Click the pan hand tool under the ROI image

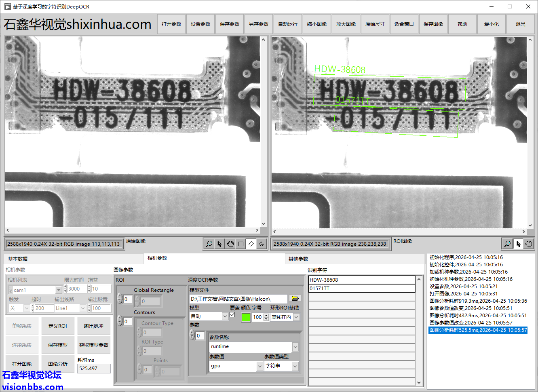tap(529, 244)
